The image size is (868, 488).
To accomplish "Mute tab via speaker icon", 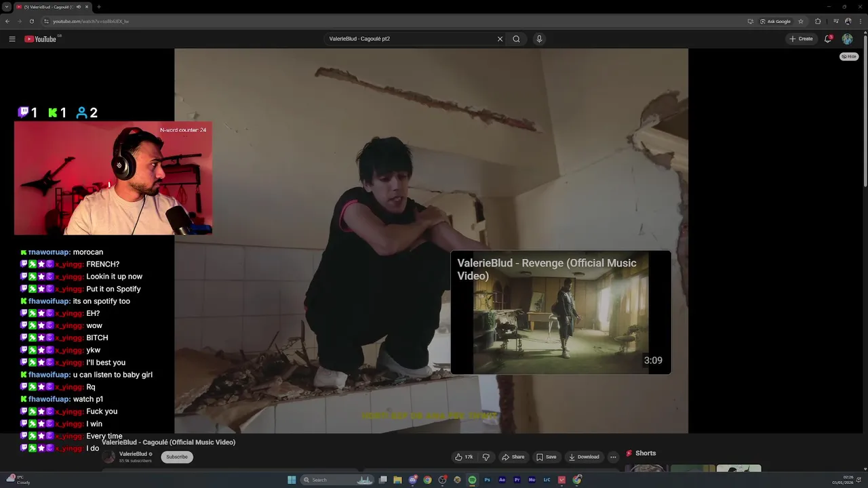I will click(x=79, y=7).
